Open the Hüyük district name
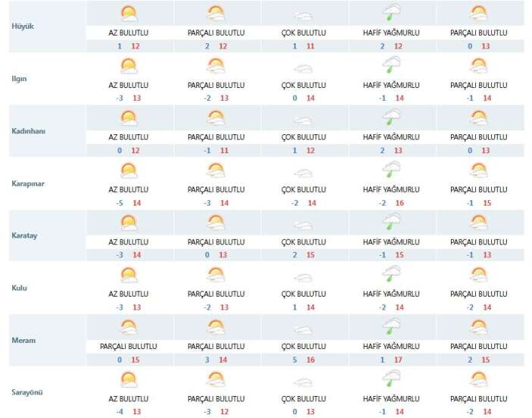The height and width of the screenshot is (418, 532). click(x=23, y=26)
